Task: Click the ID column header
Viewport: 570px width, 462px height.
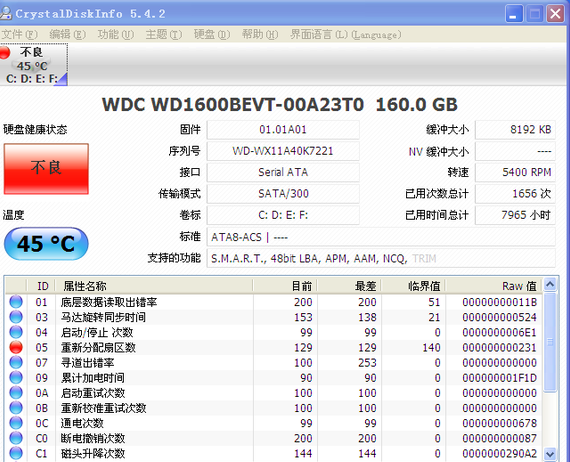Action: coord(41,286)
